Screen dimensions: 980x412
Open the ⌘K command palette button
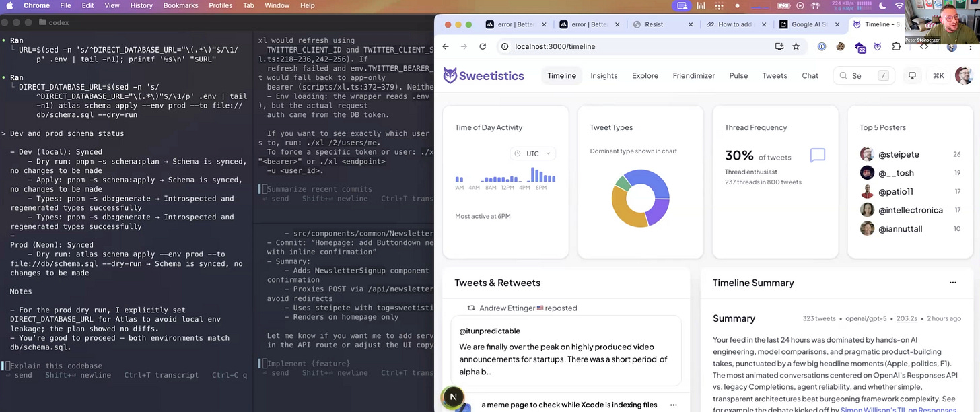point(938,75)
